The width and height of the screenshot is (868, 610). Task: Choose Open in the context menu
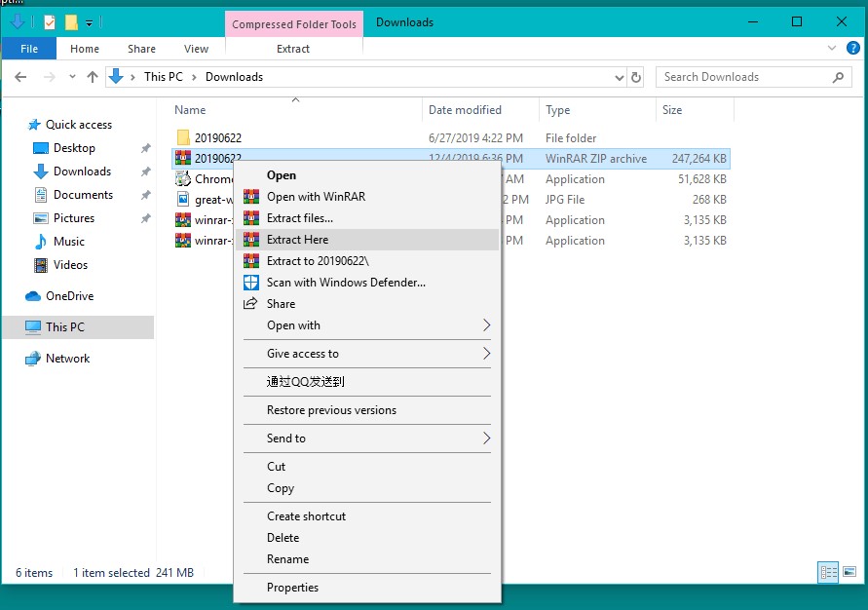pyautogui.click(x=367, y=175)
